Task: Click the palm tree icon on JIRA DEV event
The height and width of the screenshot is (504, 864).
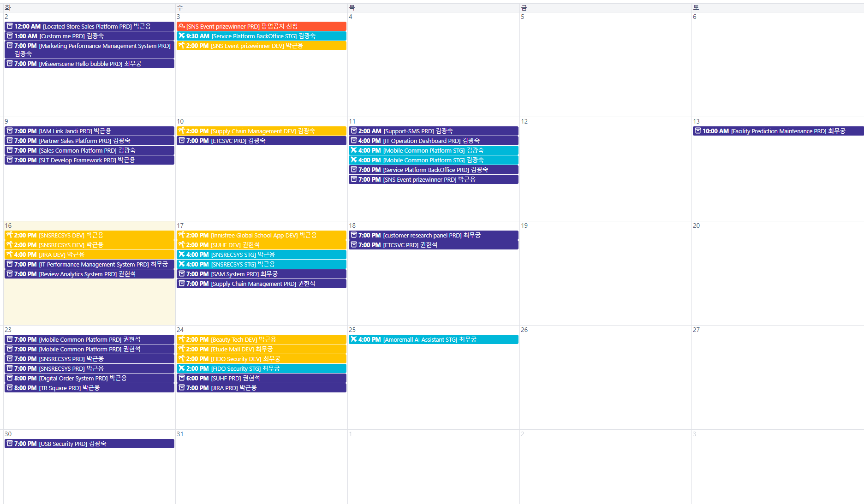Action: point(9,255)
